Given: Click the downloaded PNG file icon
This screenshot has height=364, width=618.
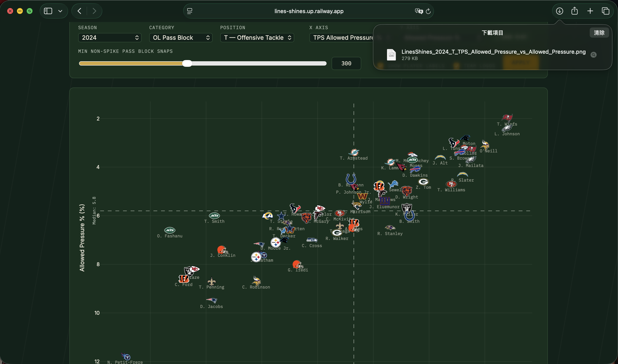Looking at the screenshot, I should click(x=391, y=55).
